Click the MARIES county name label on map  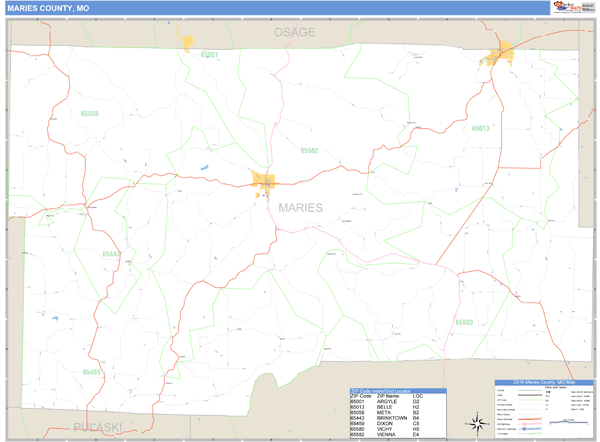pos(300,208)
